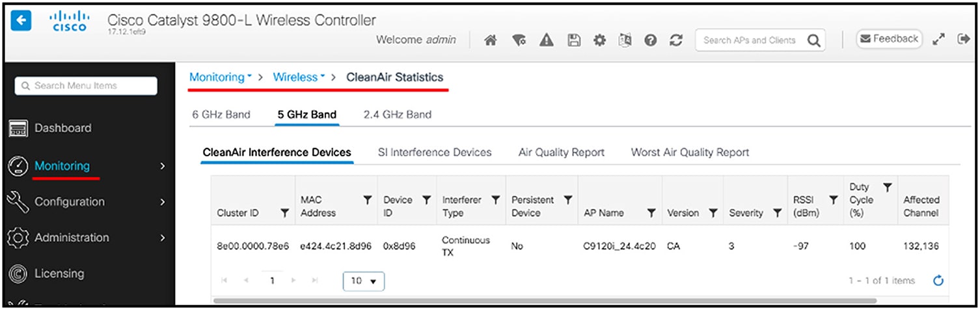980x310 pixels.
Task: Expand Monitoring sidebar submenu chevron
Action: [x=163, y=166]
